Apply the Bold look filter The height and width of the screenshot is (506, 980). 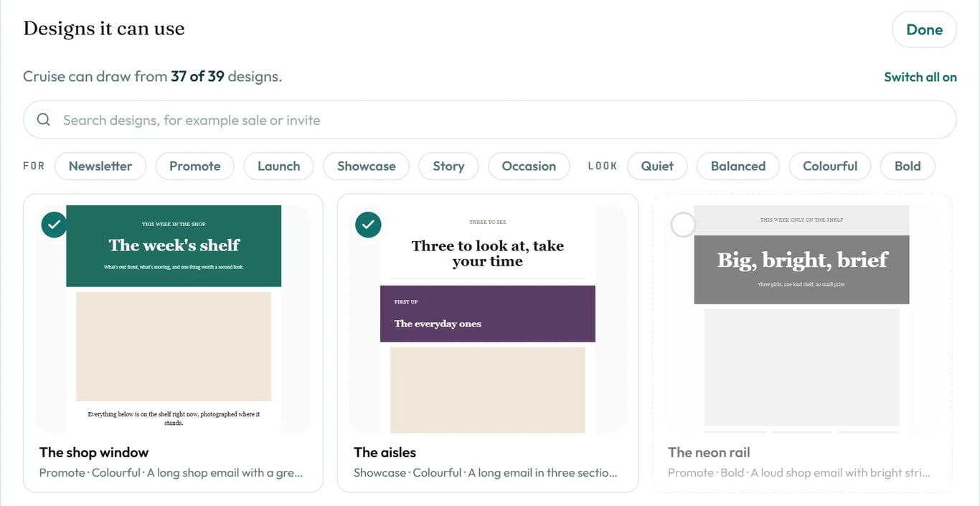coord(908,166)
